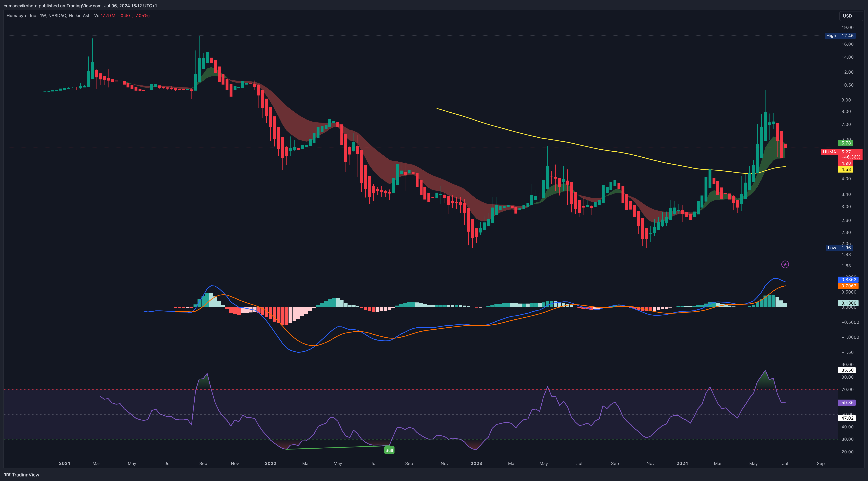Select the 0.1300 histogram value label
Screen dimensions: 868x481
point(848,303)
